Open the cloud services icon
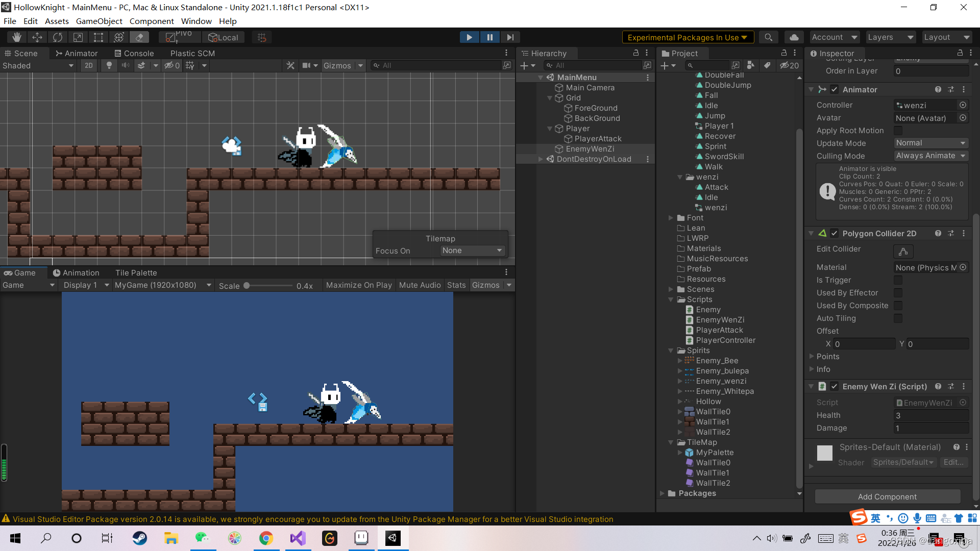 (x=794, y=37)
